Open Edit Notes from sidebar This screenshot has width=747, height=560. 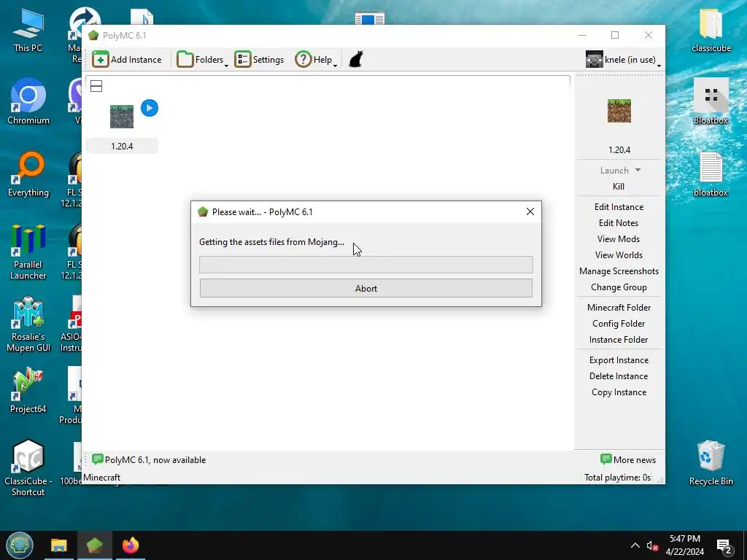pos(619,223)
